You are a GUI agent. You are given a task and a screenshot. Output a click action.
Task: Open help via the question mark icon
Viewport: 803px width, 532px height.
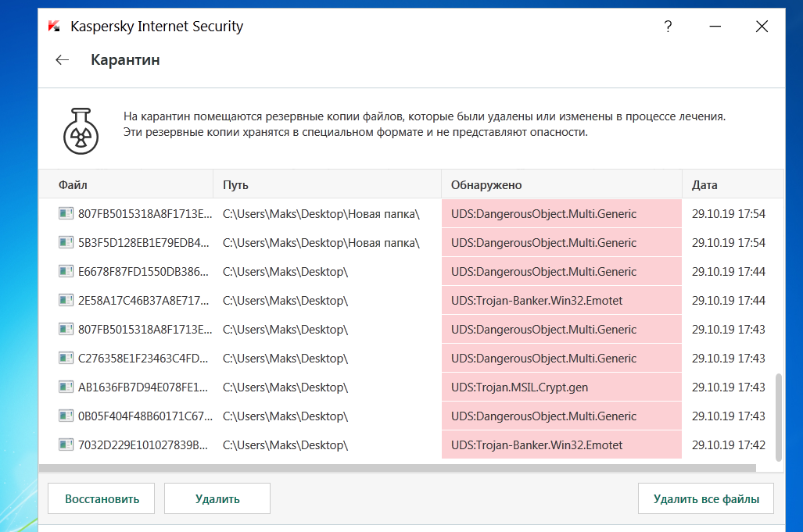pos(668,27)
